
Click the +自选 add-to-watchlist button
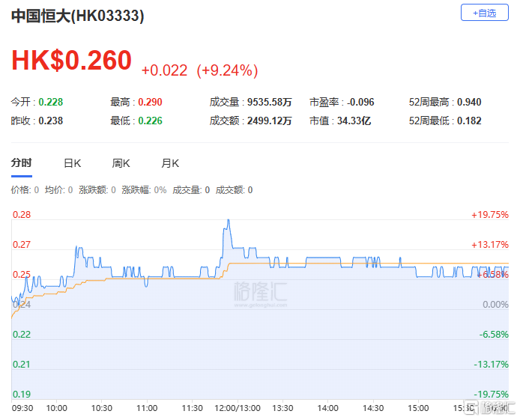pos(485,13)
